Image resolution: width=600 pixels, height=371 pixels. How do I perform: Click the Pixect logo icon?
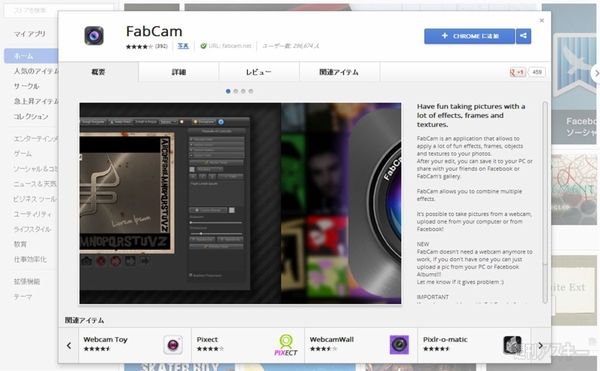tap(286, 345)
